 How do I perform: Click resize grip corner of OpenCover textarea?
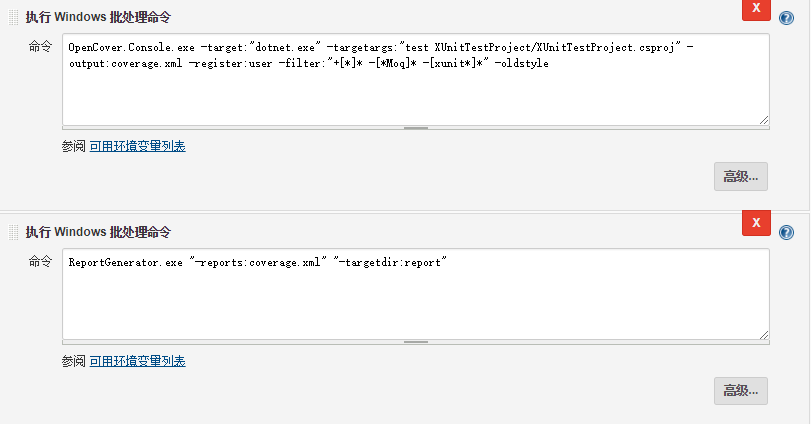pos(763,119)
